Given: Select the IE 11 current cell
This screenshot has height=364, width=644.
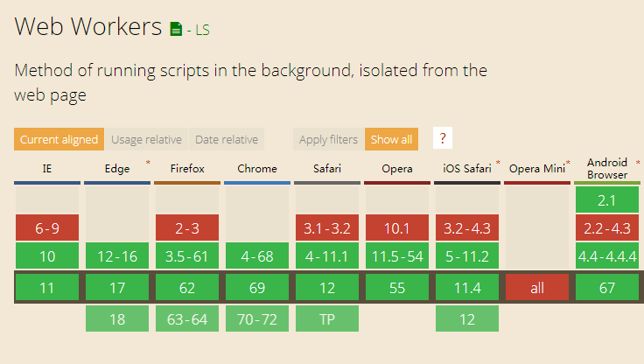Looking at the screenshot, I should coord(47,287).
